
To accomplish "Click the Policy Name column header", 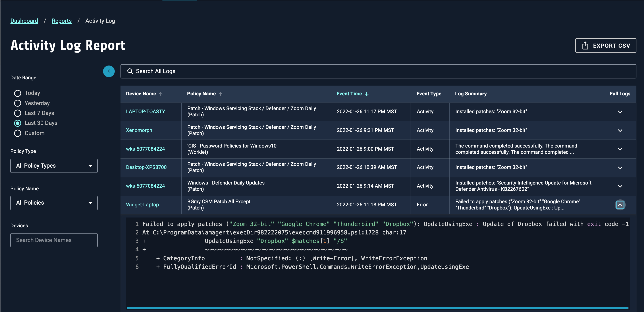I will point(202,94).
